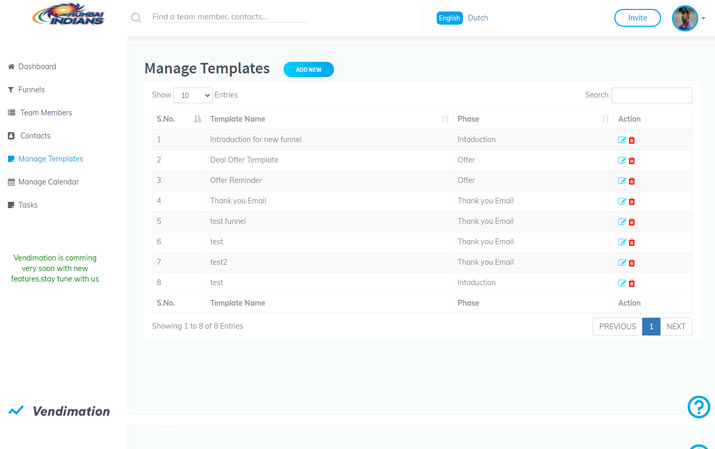Click 'test2' name cell

click(x=218, y=262)
